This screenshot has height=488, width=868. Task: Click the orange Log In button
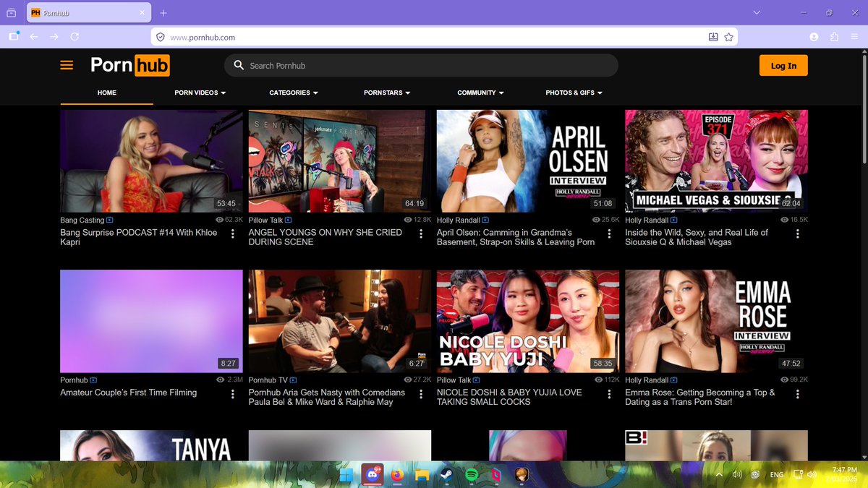[783, 65]
